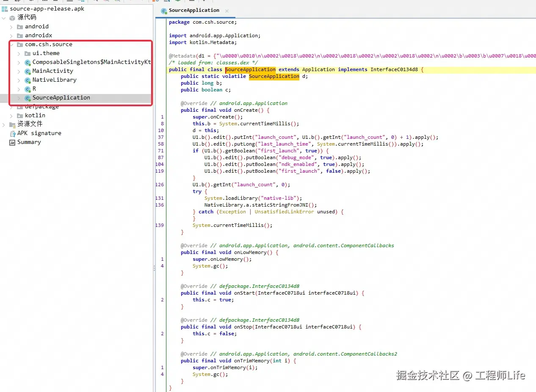The image size is (536, 392).
Task: Click the com.csh.source package folder icon
Action: pyautogui.click(x=20, y=44)
